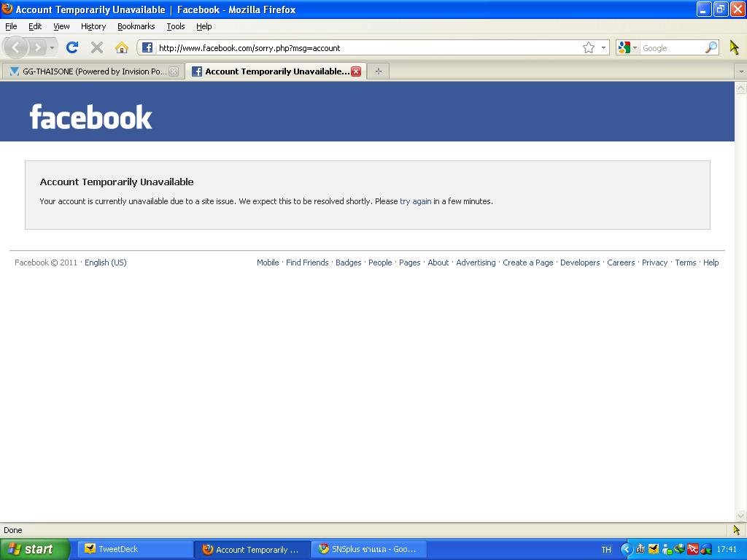Click the browser Back arrow button
Screen dimensions: 747x560
click(16, 47)
